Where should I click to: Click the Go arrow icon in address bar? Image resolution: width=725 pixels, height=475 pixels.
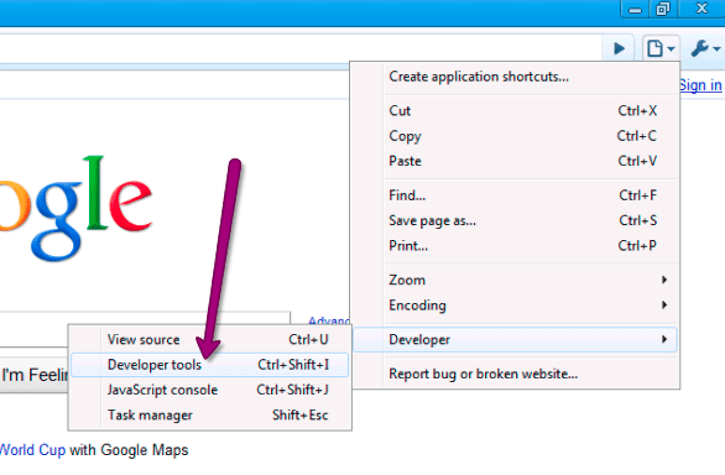(620, 47)
